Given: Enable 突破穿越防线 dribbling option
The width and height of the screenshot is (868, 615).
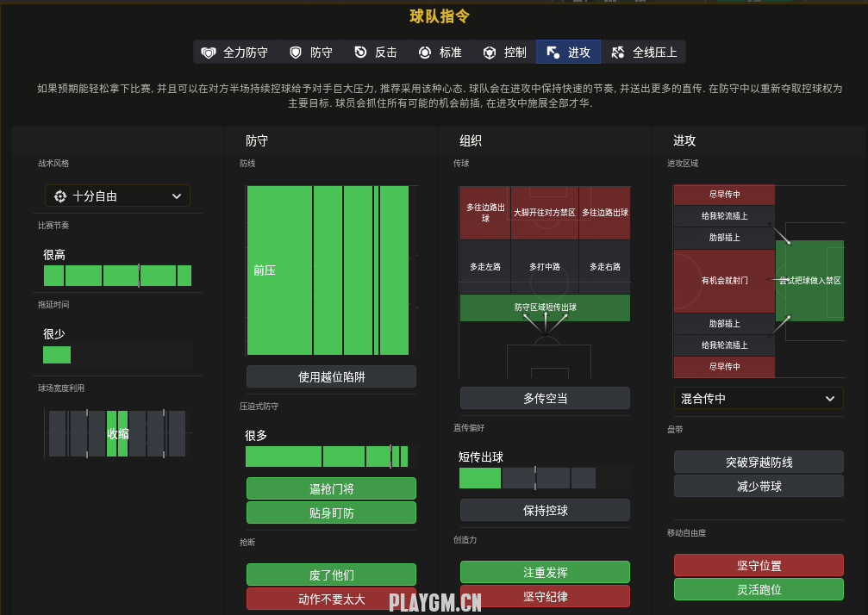Looking at the screenshot, I should click(x=759, y=462).
